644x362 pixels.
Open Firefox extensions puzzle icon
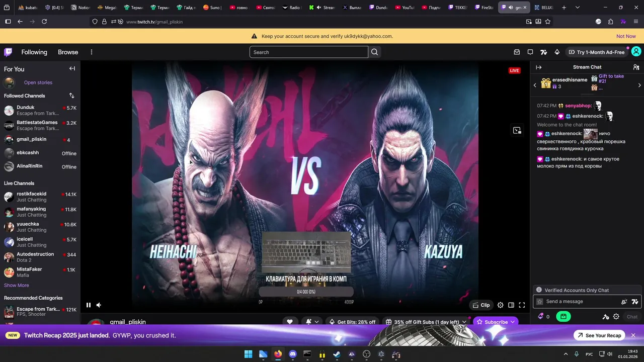[611, 22]
